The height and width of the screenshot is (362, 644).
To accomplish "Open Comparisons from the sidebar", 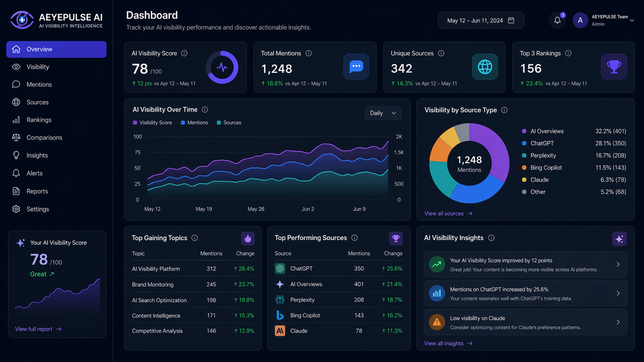I will point(44,138).
